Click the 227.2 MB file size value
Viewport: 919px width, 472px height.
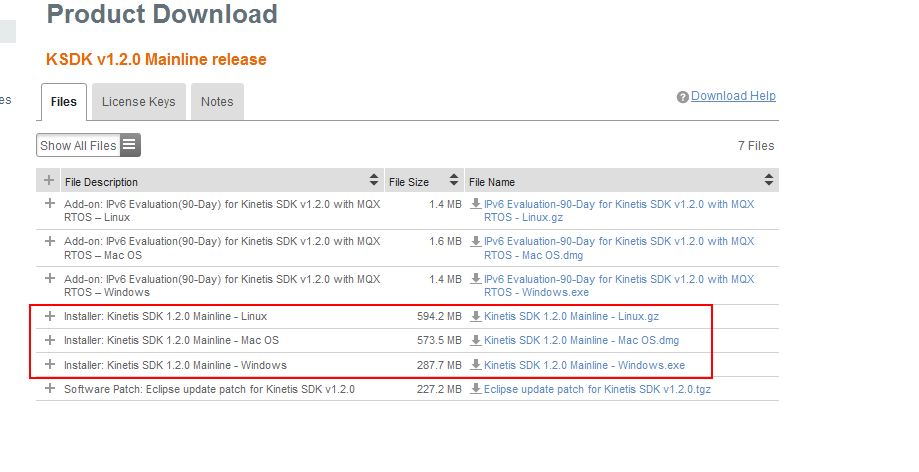click(x=440, y=389)
